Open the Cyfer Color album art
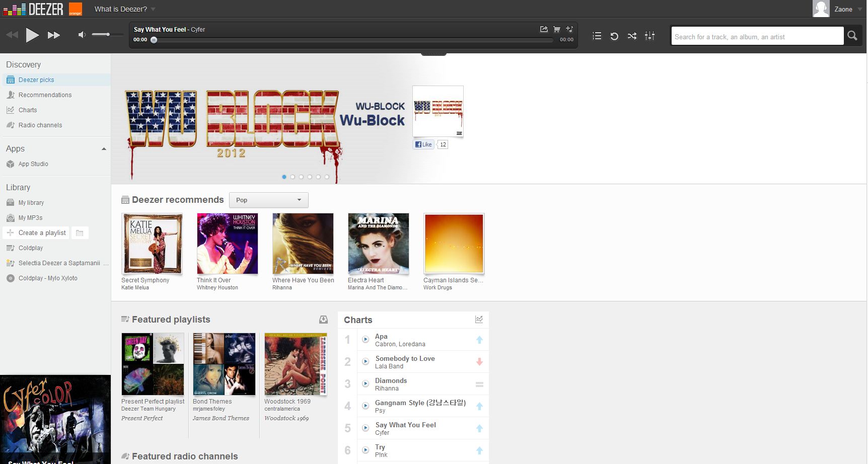The height and width of the screenshot is (464, 868). tap(55, 419)
